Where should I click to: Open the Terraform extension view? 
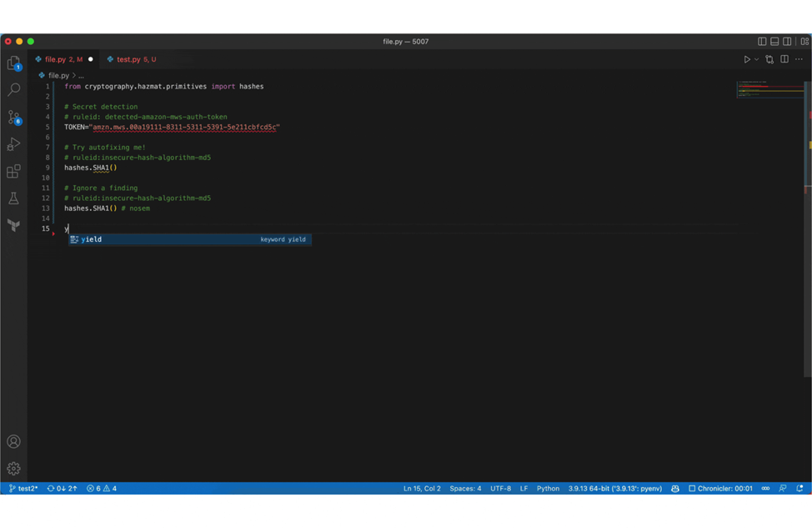13,225
